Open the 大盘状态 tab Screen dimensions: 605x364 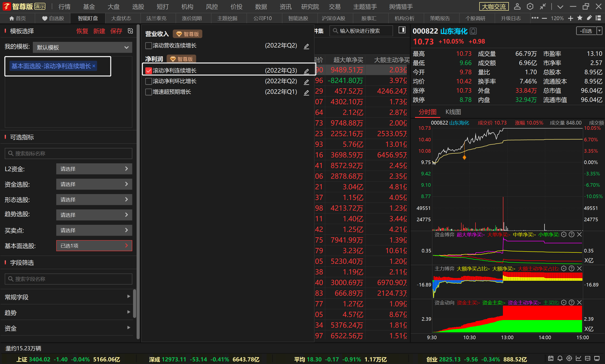[121, 18]
